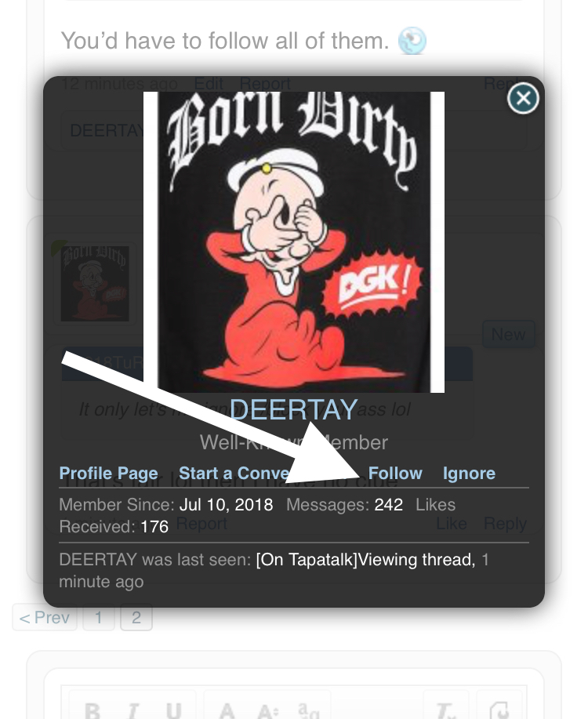Open the text color picker
588x719 pixels.
227,709
